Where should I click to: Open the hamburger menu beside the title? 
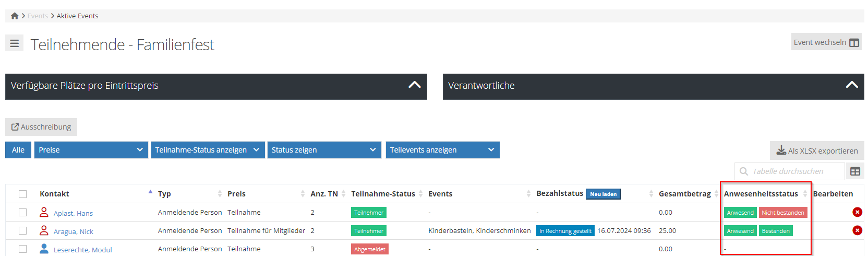[15, 43]
